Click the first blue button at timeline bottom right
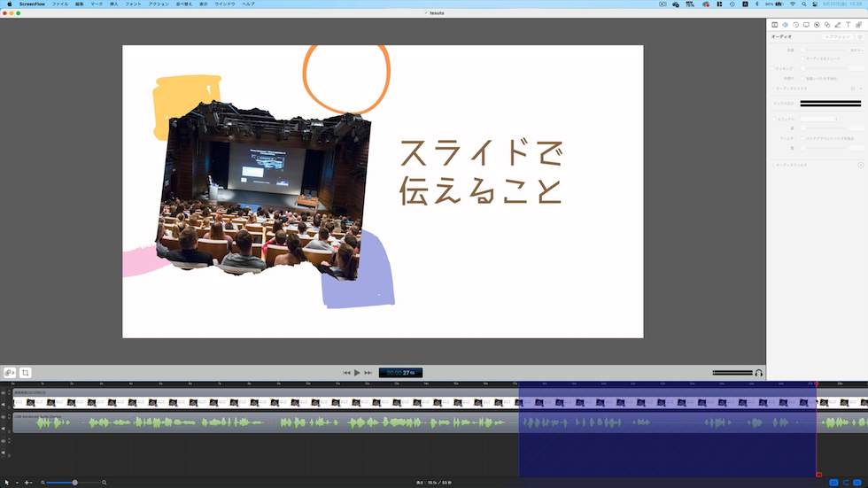 [833, 483]
